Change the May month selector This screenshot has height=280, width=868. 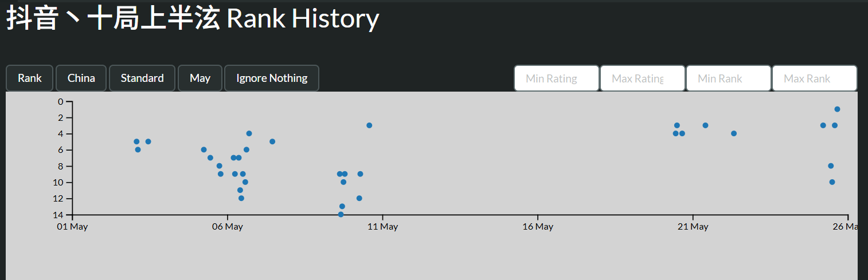point(200,78)
